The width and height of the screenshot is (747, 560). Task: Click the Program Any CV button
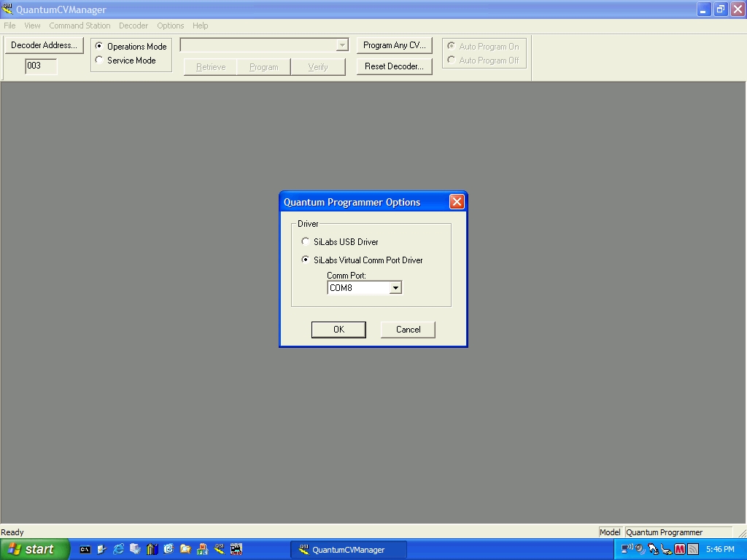pyautogui.click(x=395, y=45)
